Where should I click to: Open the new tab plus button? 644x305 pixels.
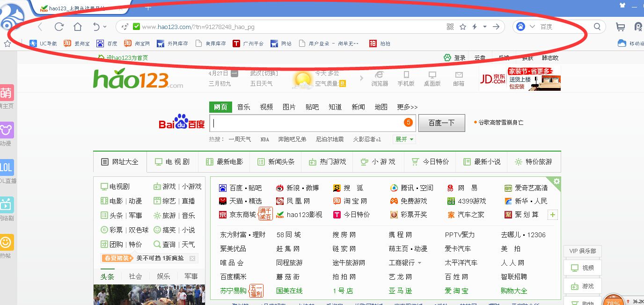pyautogui.click(x=148, y=7)
